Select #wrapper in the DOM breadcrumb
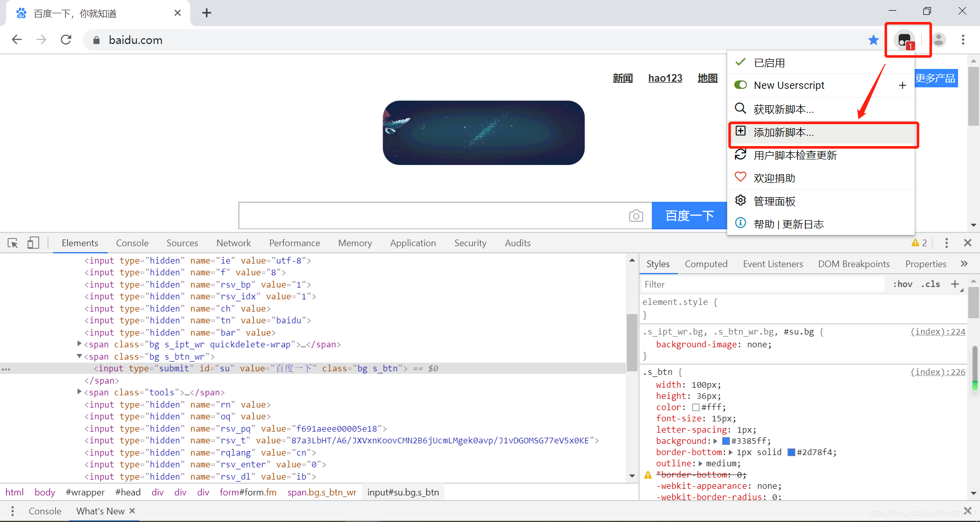 [85, 492]
